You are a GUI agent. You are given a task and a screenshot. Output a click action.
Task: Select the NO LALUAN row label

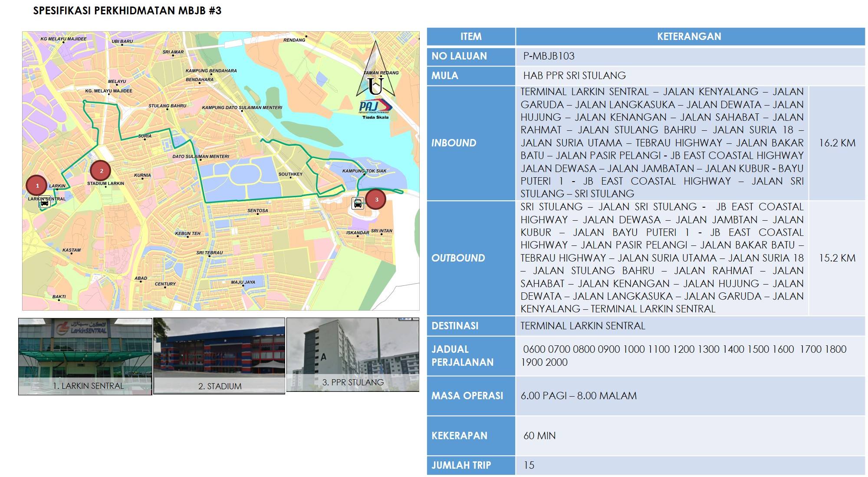pyautogui.click(x=459, y=56)
